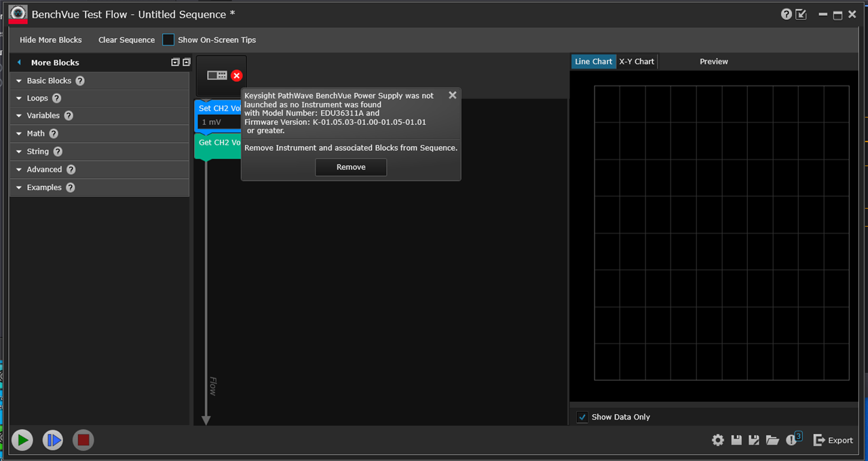Toggle the Show On-Screen Tips checkbox
Image resolution: width=868 pixels, height=461 pixels.
pos(168,40)
